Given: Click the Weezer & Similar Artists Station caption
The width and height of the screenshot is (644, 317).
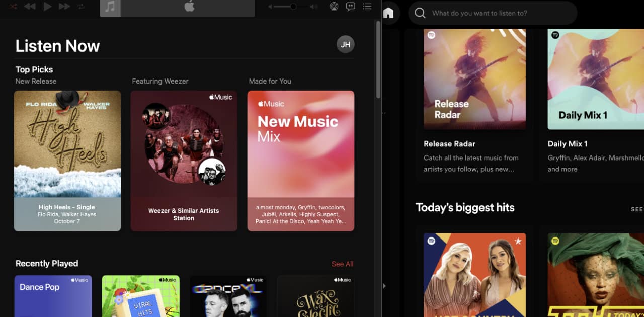Looking at the screenshot, I should tap(184, 214).
